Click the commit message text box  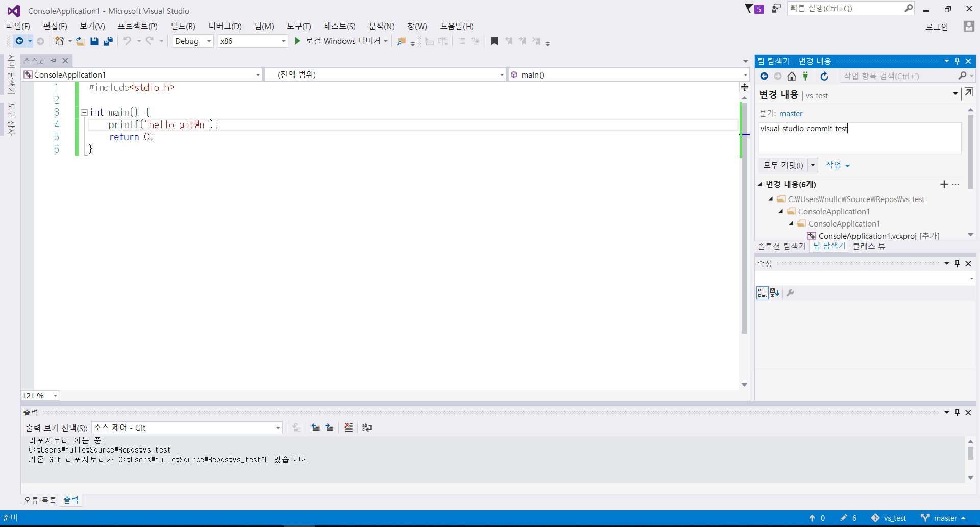(x=860, y=138)
